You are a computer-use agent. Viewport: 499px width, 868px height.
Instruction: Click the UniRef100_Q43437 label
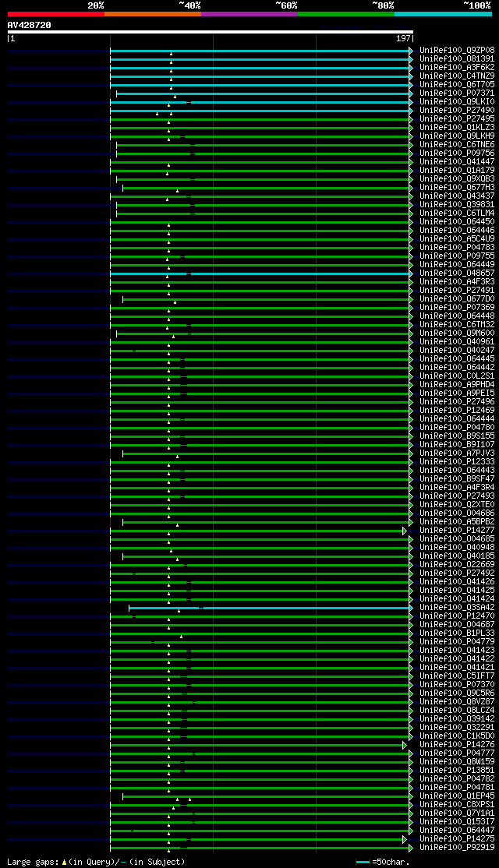point(457,196)
